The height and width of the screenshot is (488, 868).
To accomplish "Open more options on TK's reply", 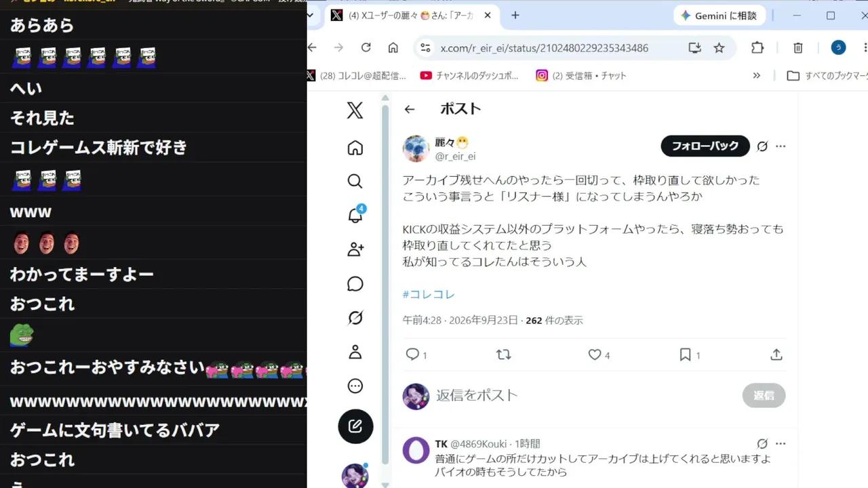I will (781, 444).
